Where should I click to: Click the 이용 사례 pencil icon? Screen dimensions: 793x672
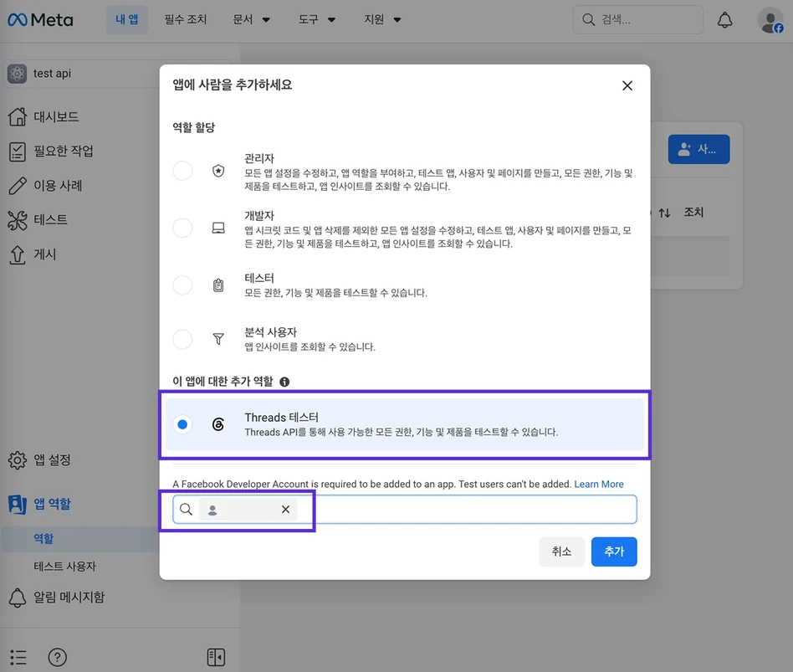coord(18,186)
